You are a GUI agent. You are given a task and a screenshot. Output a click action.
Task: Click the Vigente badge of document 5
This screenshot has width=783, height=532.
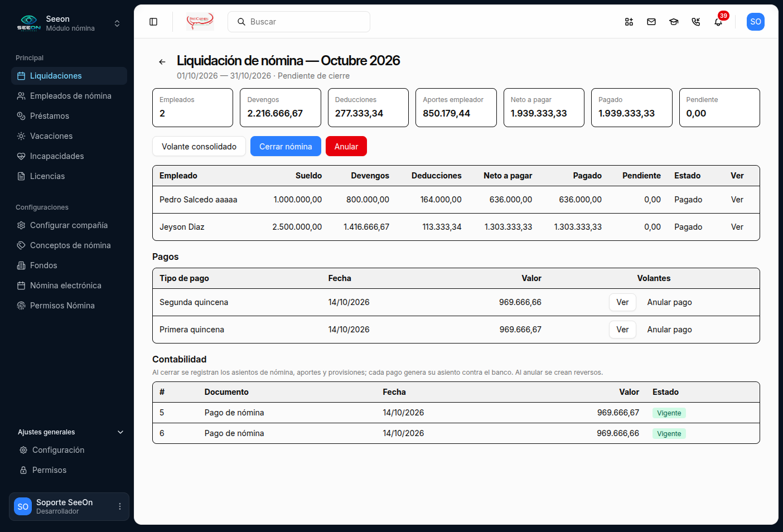click(x=669, y=413)
